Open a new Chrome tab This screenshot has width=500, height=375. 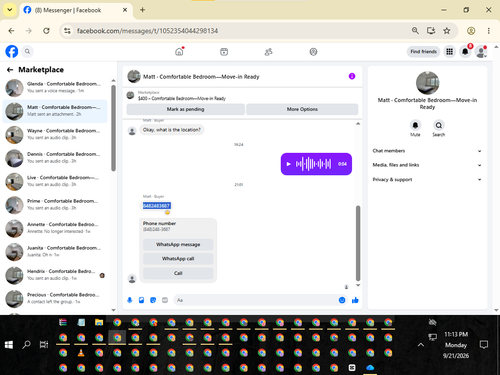[142, 10]
